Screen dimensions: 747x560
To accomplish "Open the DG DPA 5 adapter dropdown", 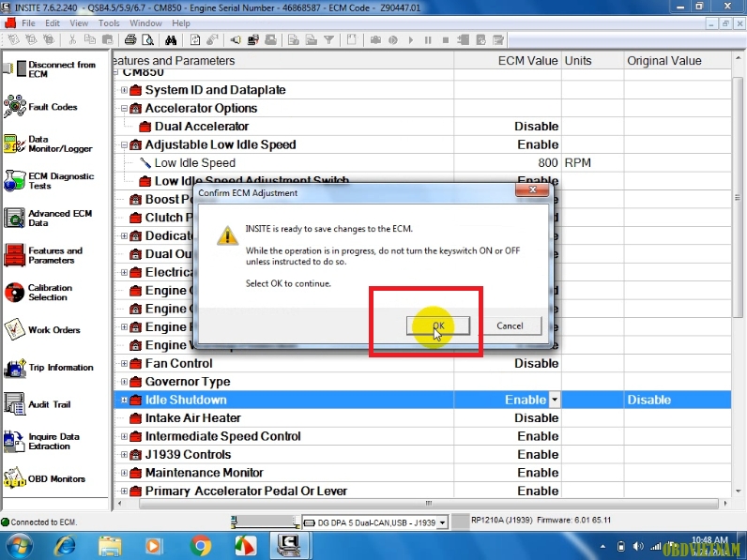I will point(443,522).
